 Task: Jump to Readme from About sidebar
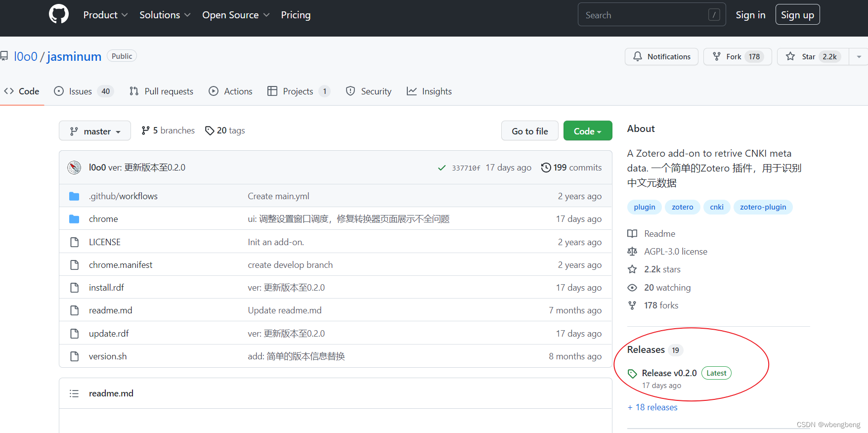pyautogui.click(x=651, y=234)
